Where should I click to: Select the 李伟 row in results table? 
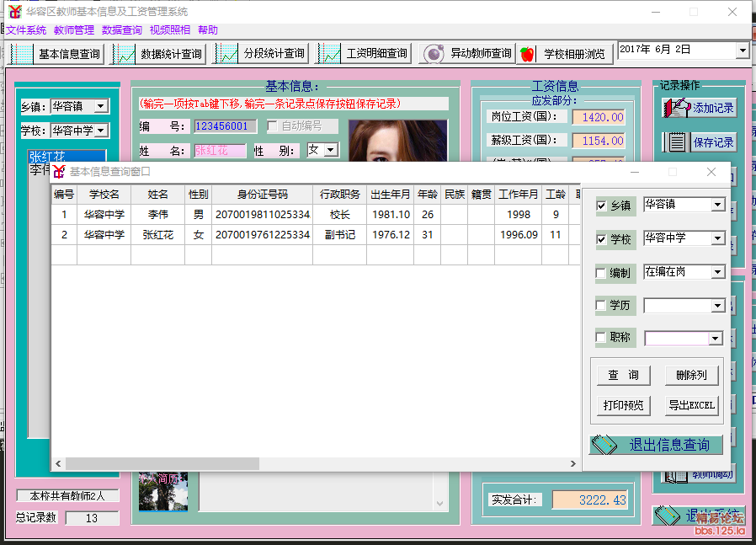tap(158, 215)
